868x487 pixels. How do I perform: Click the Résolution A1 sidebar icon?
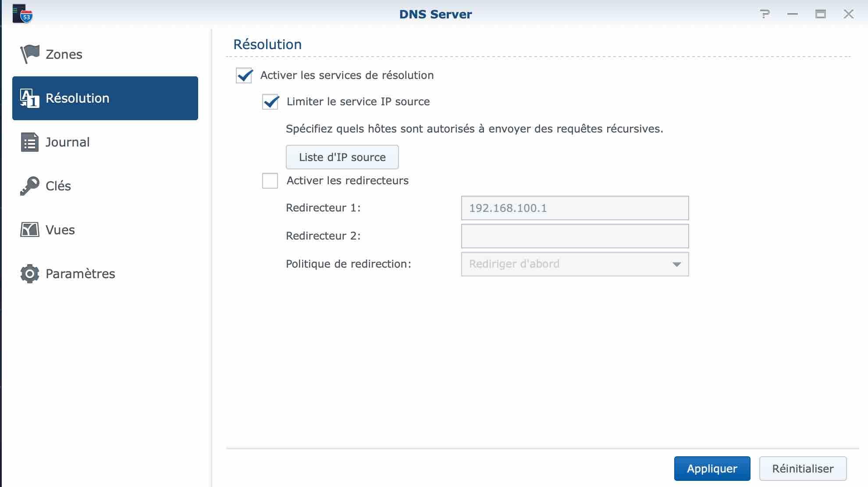[30, 98]
